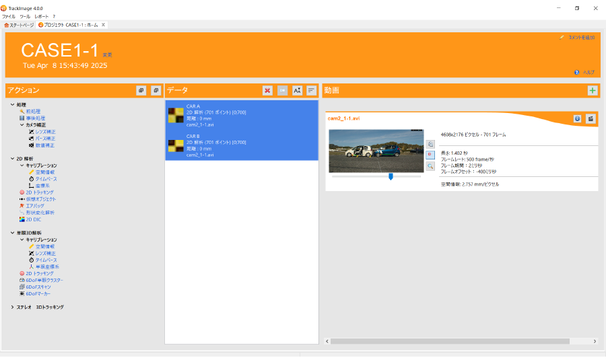Switch to the スタートページ tab
This screenshot has height=364, width=606.
(19, 25)
